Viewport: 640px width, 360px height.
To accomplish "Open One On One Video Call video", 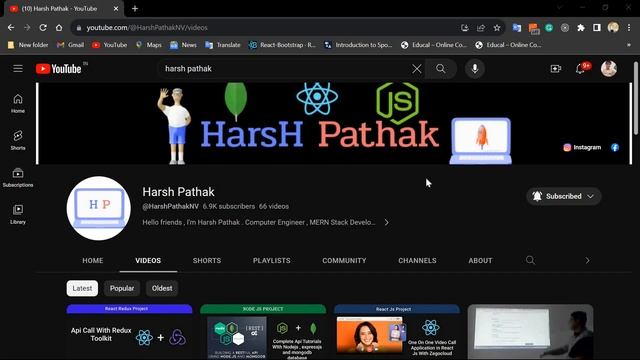I will coord(397,332).
